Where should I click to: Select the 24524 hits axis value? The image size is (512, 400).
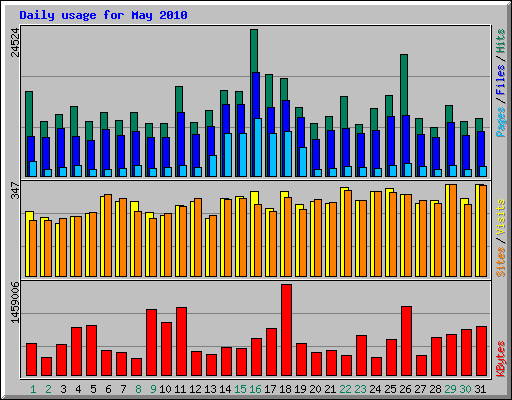pos(15,42)
